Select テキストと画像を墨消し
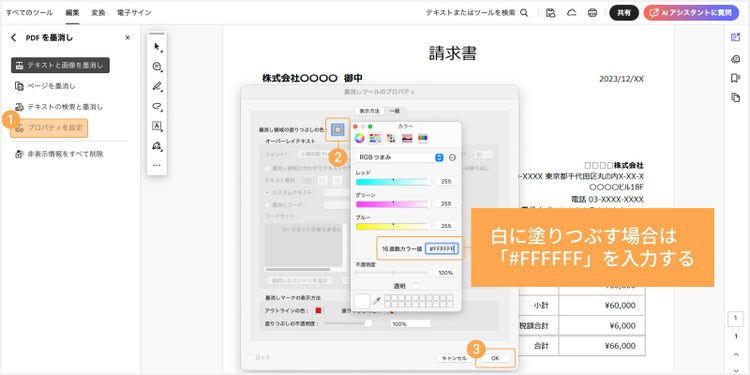The image size is (750, 375). coord(60,65)
